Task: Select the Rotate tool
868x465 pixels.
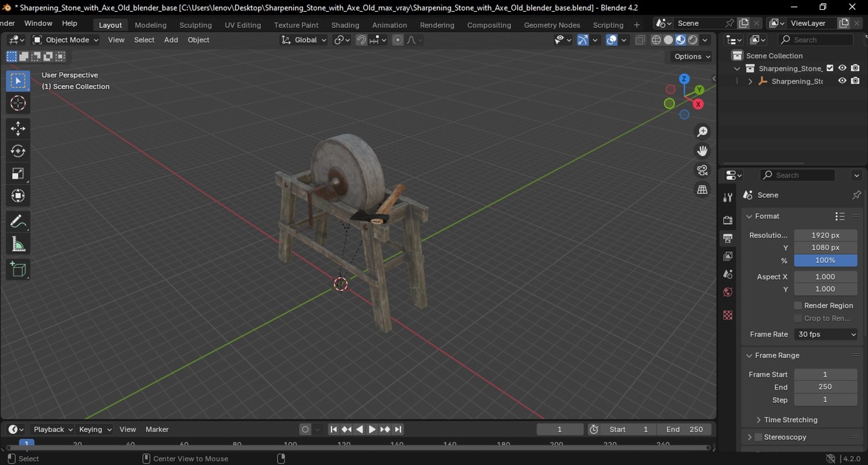Action: (x=18, y=151)
